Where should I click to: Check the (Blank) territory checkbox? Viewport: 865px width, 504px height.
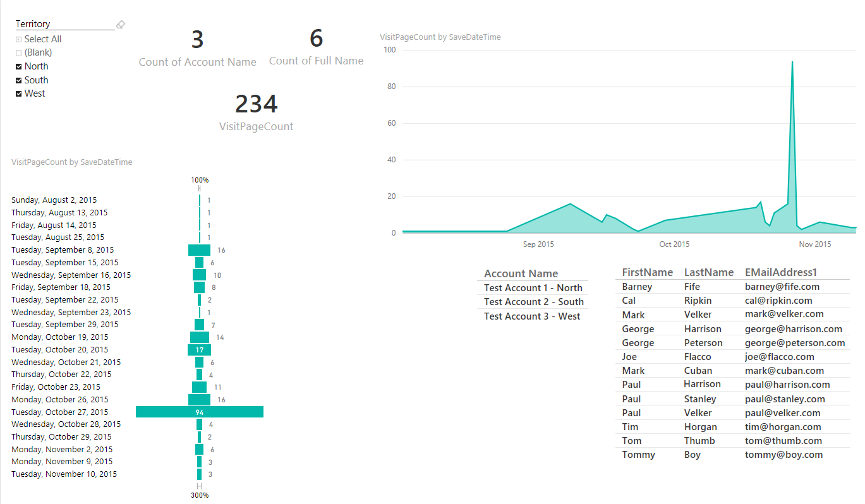[19, 53]
